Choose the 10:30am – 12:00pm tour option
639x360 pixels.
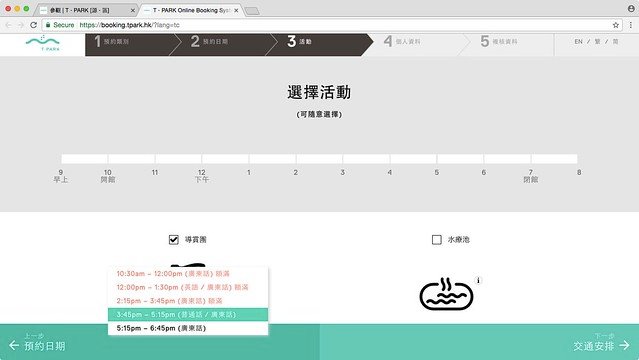coord(188,274)
